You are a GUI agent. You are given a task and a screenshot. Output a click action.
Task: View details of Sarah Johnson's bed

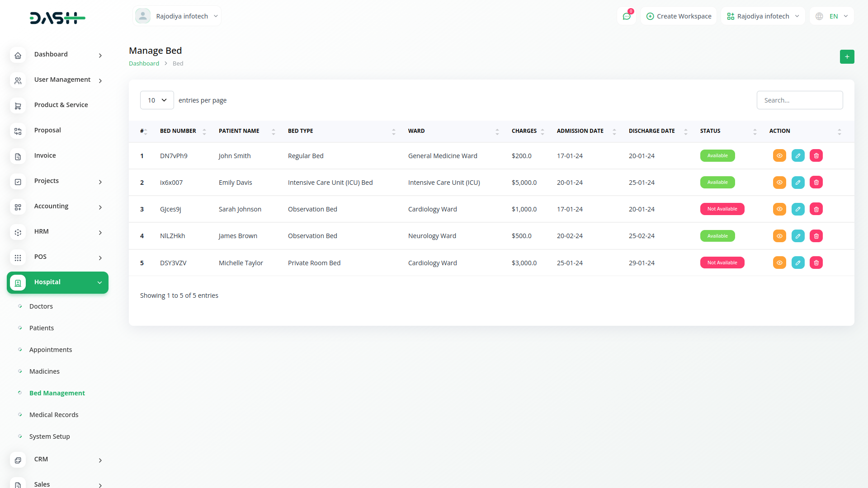(779, 209)
